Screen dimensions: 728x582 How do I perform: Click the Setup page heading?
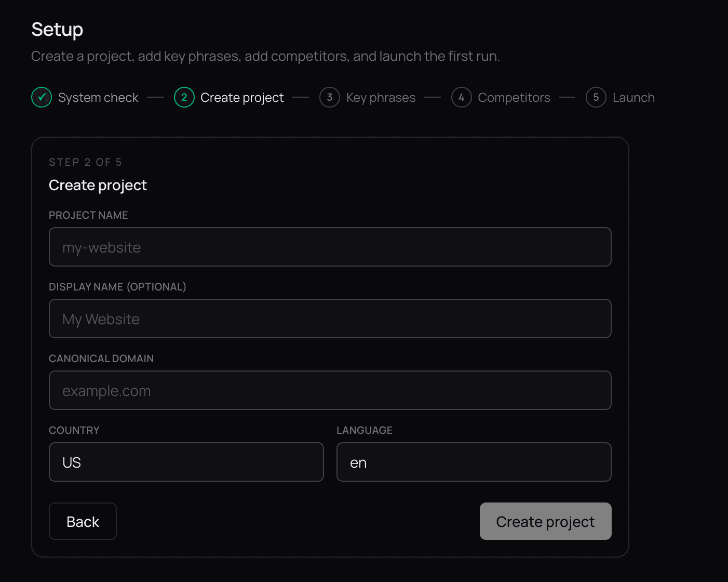point(57,30)
